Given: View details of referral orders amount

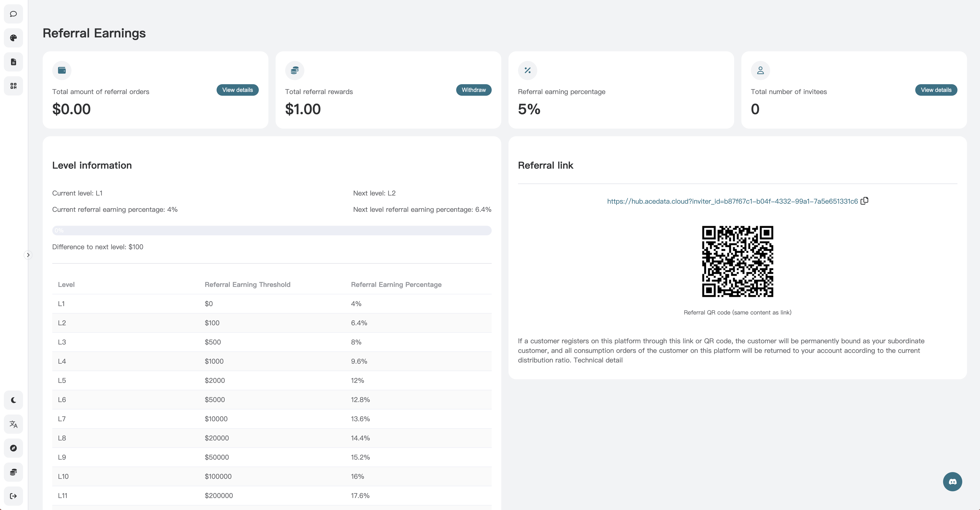Looking at the screenshot, I should tap(237, 90).
